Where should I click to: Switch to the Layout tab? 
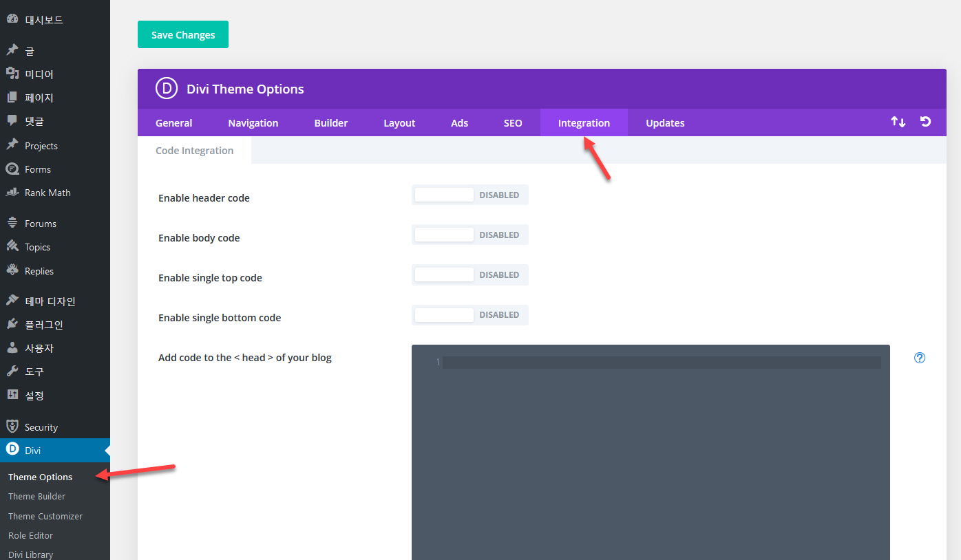[x=399, y=122]
